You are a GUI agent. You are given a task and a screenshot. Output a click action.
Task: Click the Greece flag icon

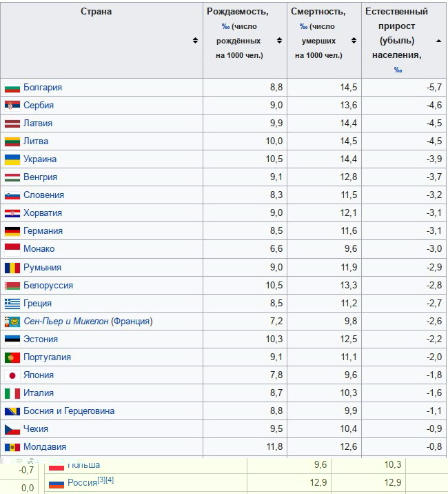pos(12,304)
